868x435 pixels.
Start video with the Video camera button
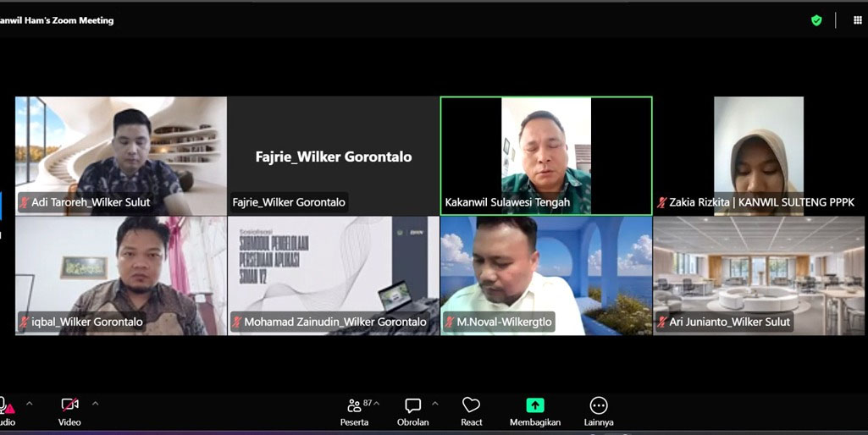69,412
